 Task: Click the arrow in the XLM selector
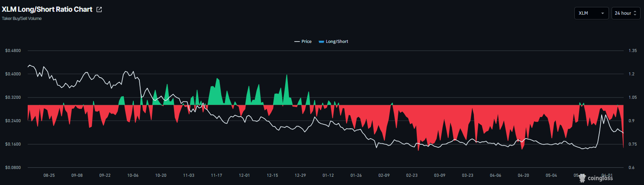click(602, 13)
